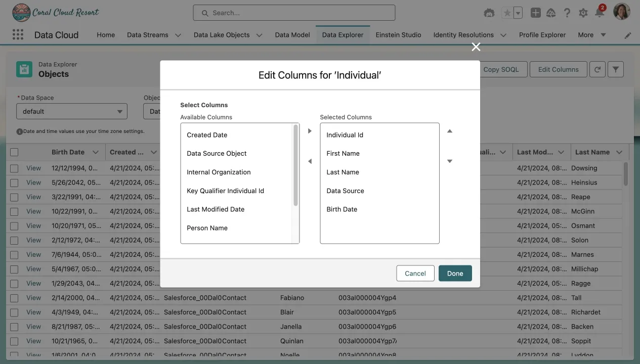Click the refresh icon beside Edit Columns

point(597,69)
